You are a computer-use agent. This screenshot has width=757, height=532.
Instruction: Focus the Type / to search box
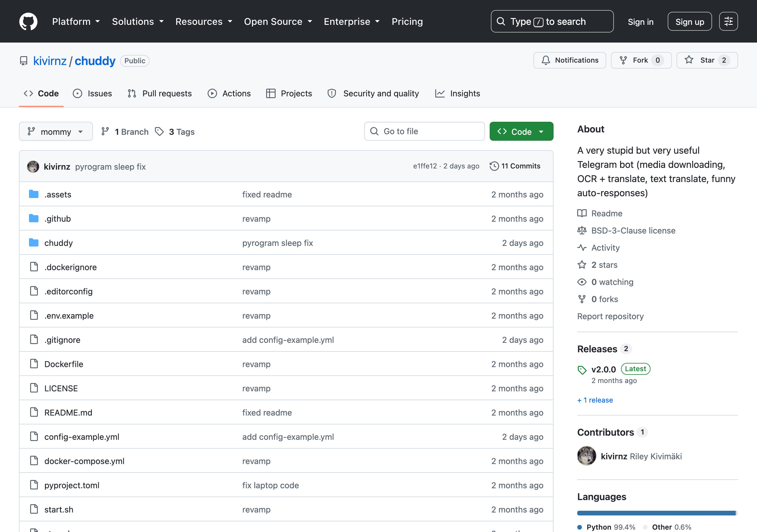click(x=552, y=21)
